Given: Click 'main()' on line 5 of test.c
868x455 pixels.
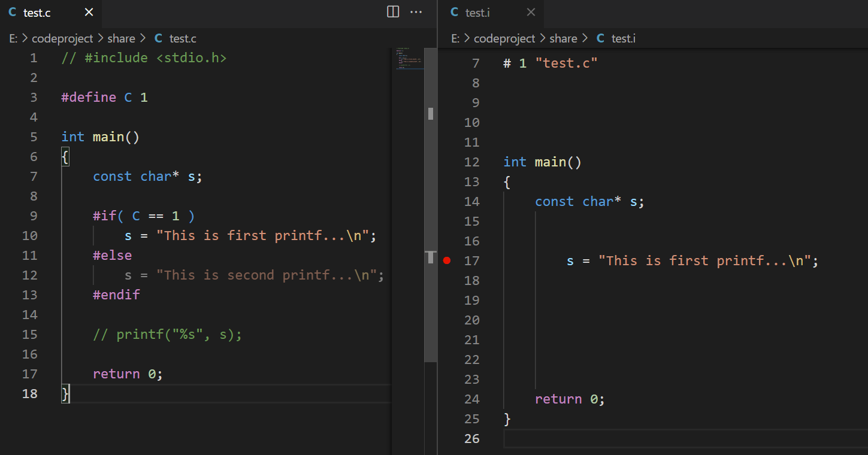Looking at the screenshot, I should 116,137.
